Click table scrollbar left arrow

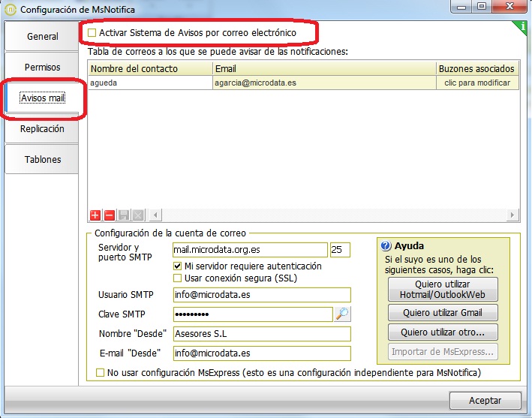click(155, 215)
